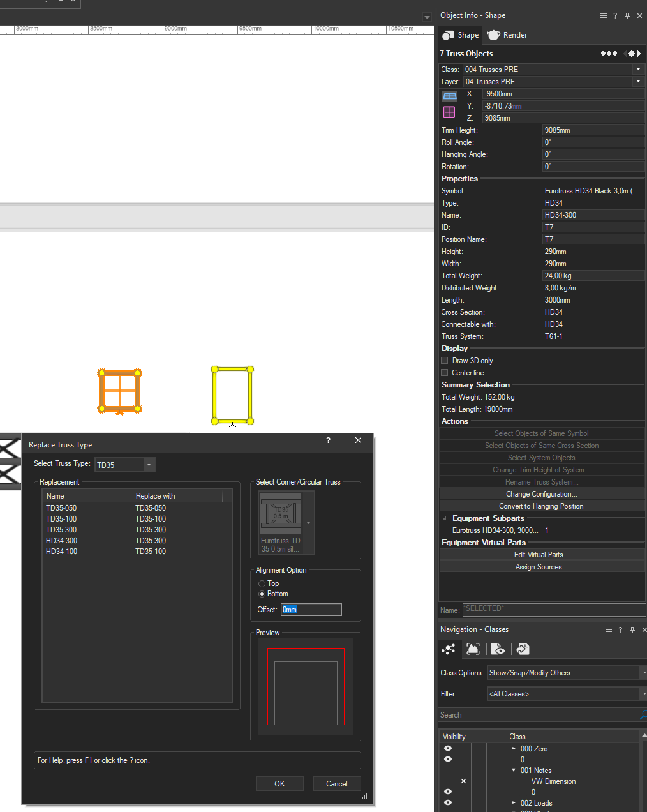
Task: Click the next selected object arrow
Action: [x=639, y=54]
